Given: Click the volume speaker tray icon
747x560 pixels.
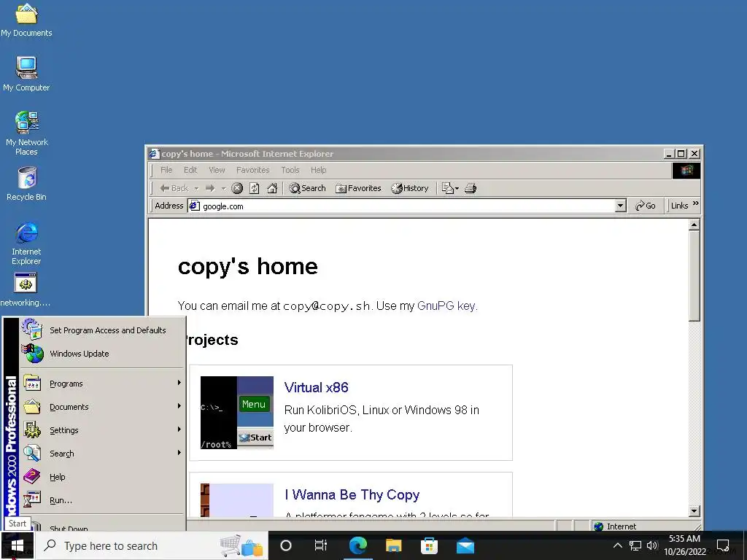Looking at the screenshot, I should point(652,545).
